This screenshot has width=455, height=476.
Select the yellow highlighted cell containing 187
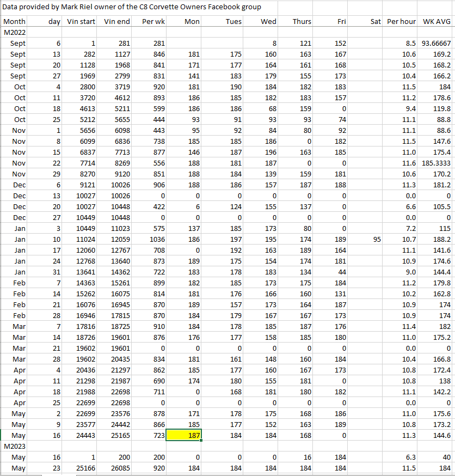(x=183, y=435)
